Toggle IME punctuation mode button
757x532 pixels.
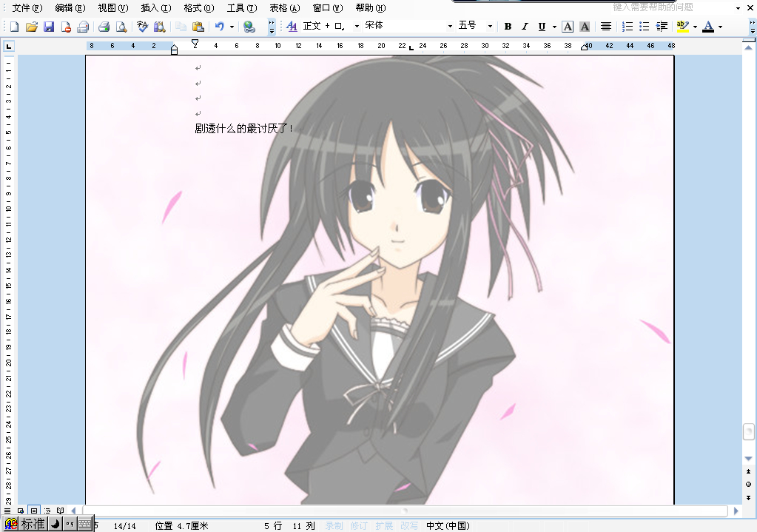(70, 524)
